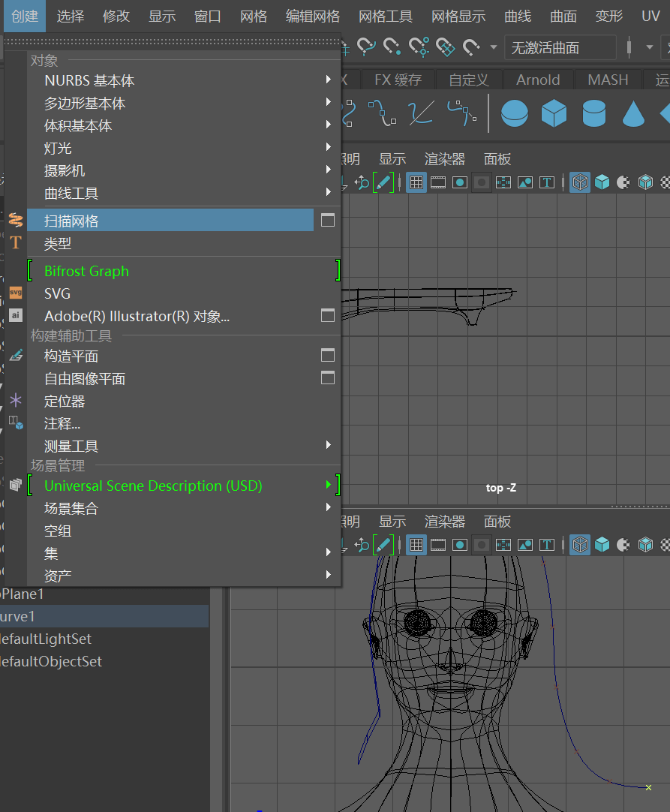Screen dimensions: 670x812
Task: Toggle the grid in top -Z panel toolbar
Action: pos(416,182)
